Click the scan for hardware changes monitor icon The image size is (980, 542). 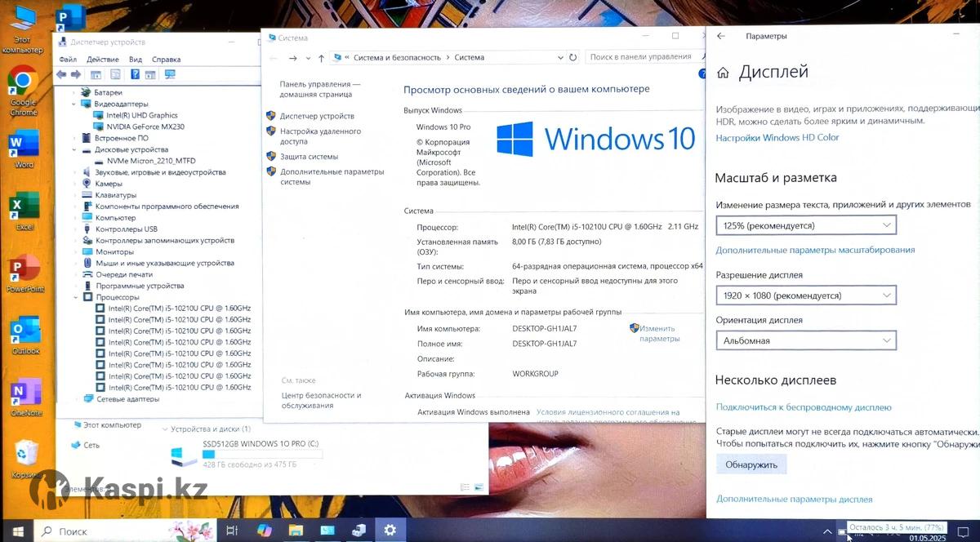pos(170,74)
